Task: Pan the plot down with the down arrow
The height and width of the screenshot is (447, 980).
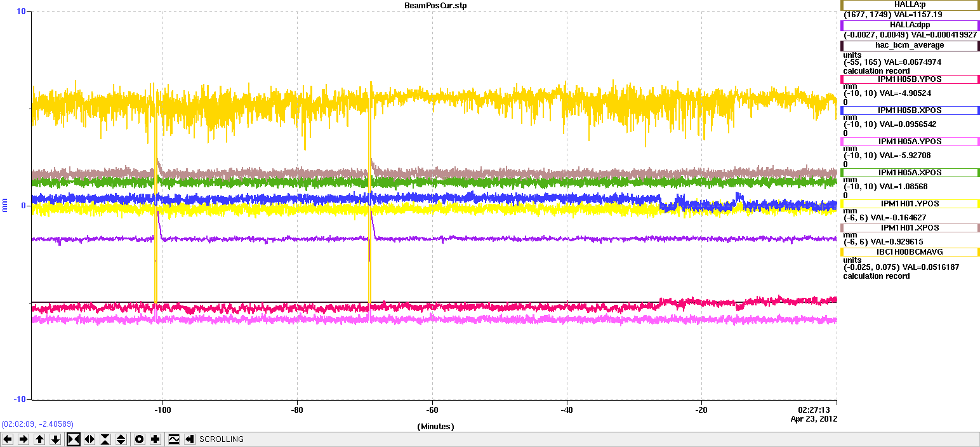Action: (55, 439)
